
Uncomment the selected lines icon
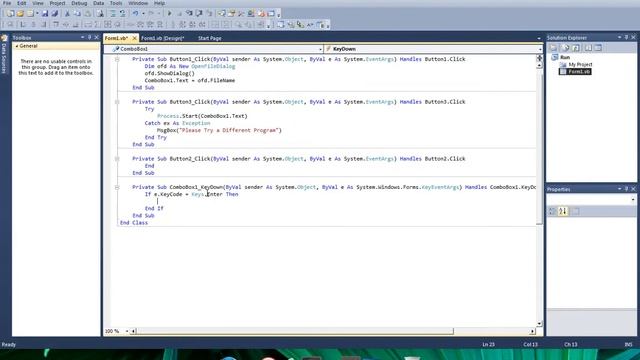(x=122, y=13)
